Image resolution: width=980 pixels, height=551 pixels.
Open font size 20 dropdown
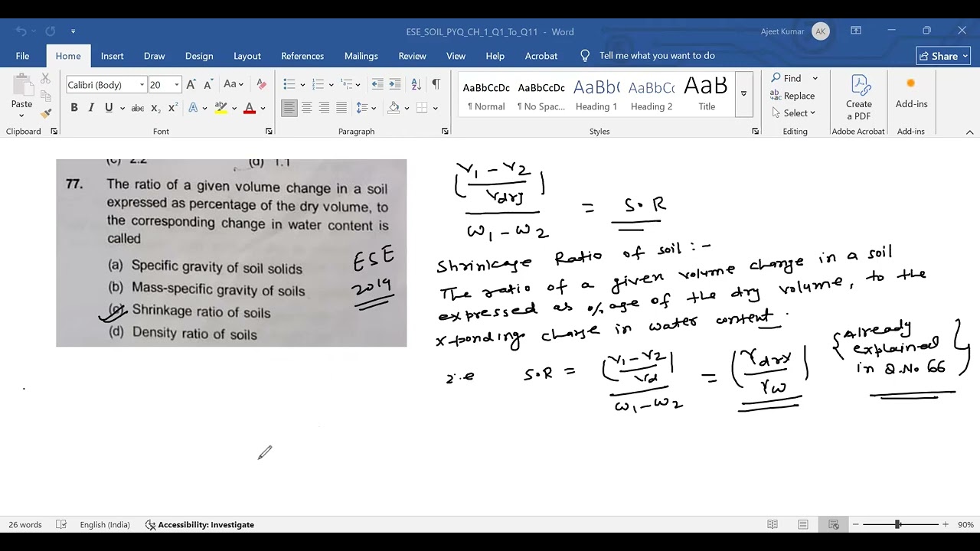pos(177,85)
